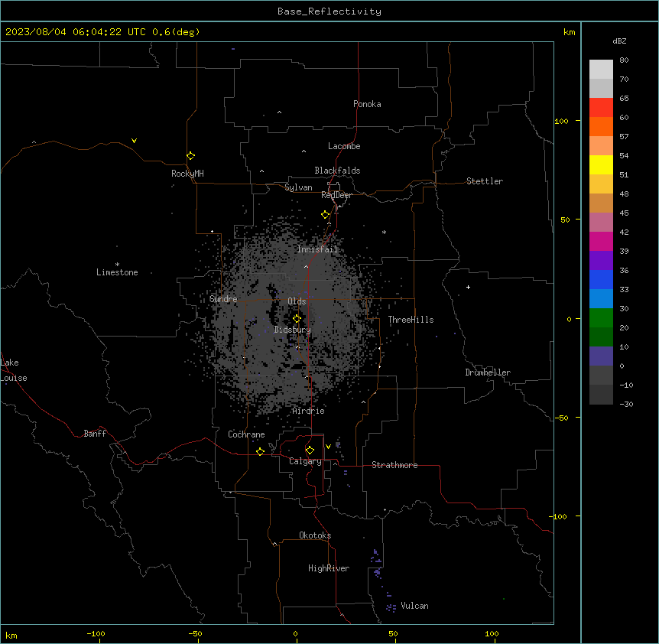
Task: Pick the bright green 20-30 dBZ swatch
Action: (601, 318)
